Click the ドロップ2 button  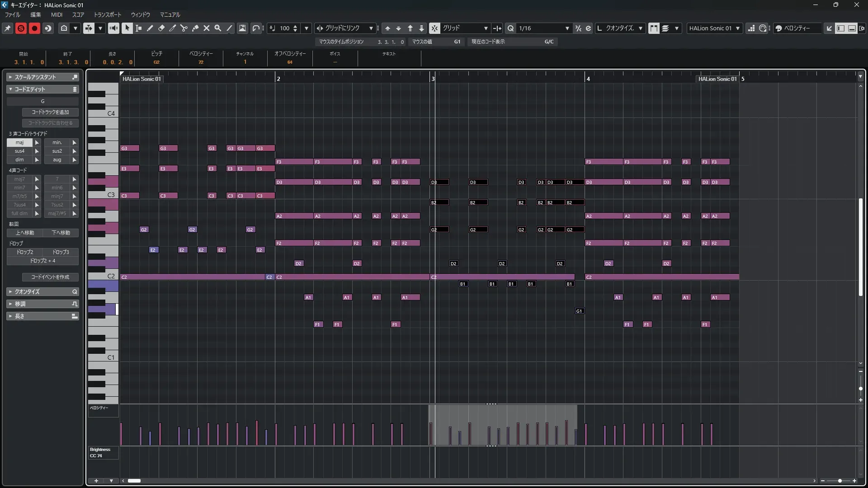tap(25, 252)
